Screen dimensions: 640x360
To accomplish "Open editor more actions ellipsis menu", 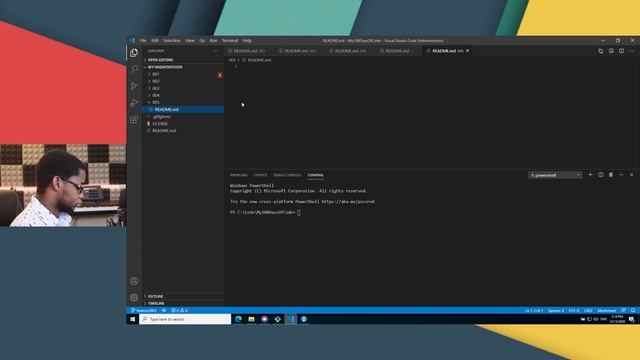I will (631, 51).
